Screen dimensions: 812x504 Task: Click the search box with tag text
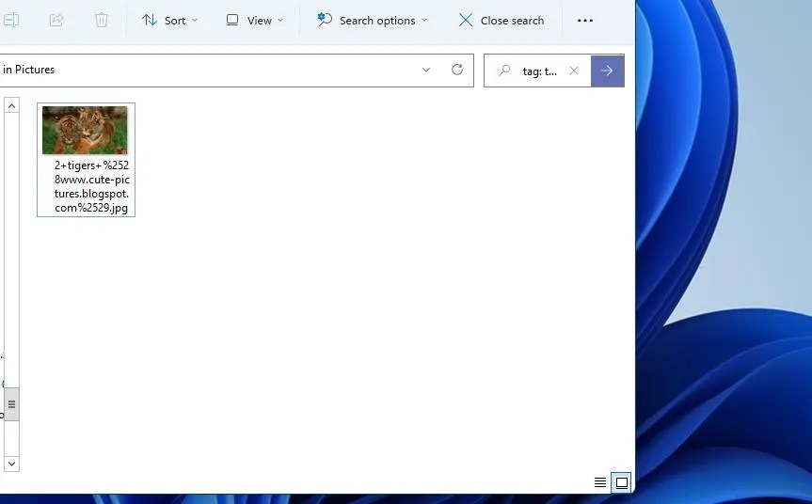click(539, 71)
